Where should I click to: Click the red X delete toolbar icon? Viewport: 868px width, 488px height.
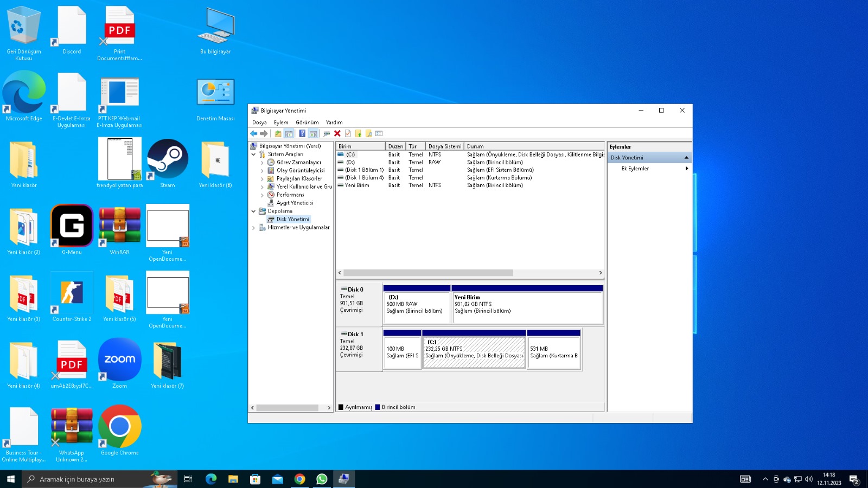[x=337, y=133]
